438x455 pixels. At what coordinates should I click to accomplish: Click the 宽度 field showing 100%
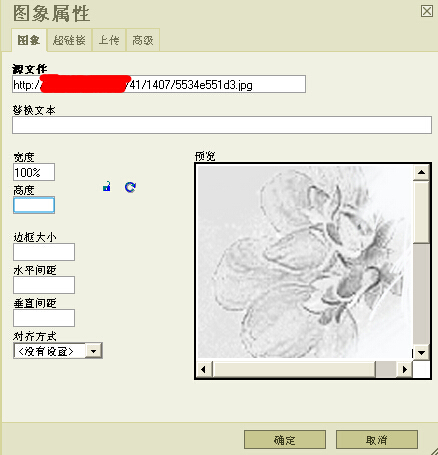34,172
